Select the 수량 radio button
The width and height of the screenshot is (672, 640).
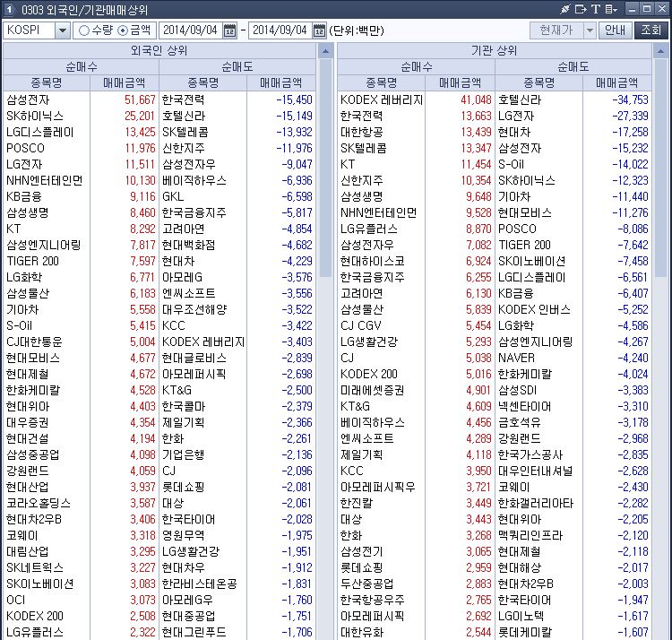click(84, 30)
